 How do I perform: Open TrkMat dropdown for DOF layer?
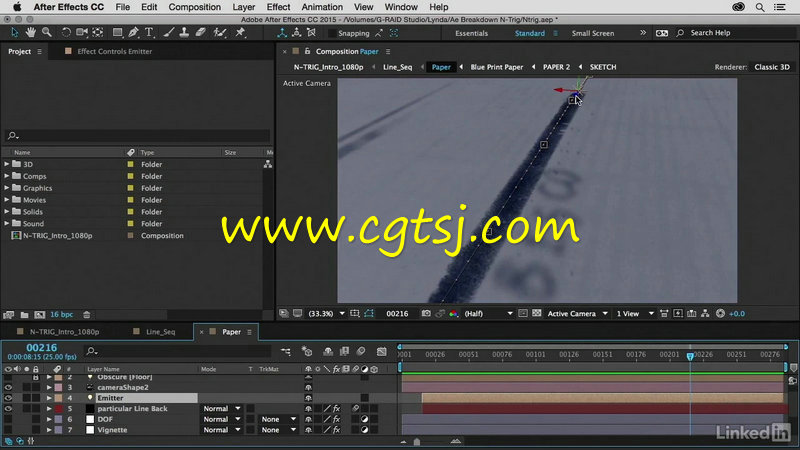click(x=278, y=419)
